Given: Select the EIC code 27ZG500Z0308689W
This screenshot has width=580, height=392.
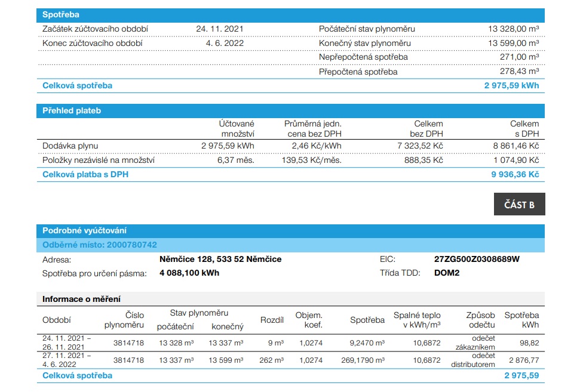Looking at the screenshot, I should (477, 260).
